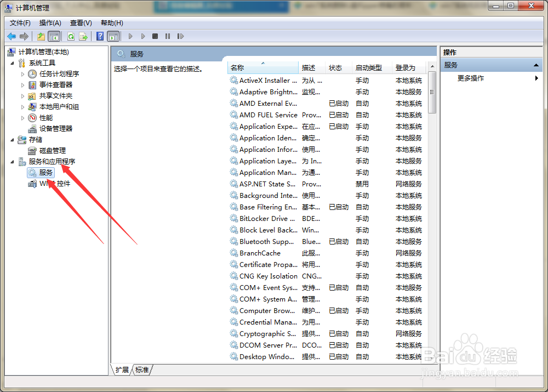Select the Desktop Window Manager service row

pyautogui.click(x=328, y=357)
